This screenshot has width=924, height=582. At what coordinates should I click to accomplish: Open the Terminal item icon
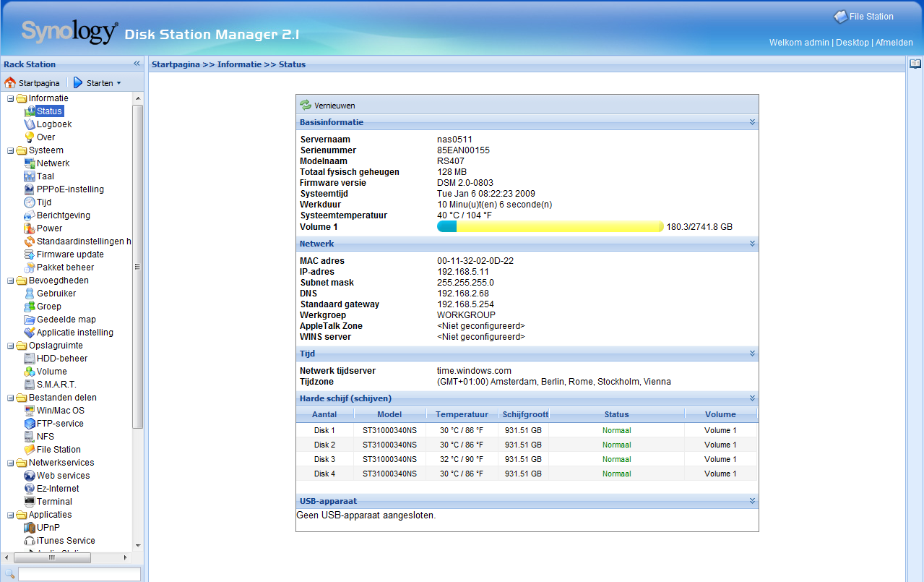(30, 502)
